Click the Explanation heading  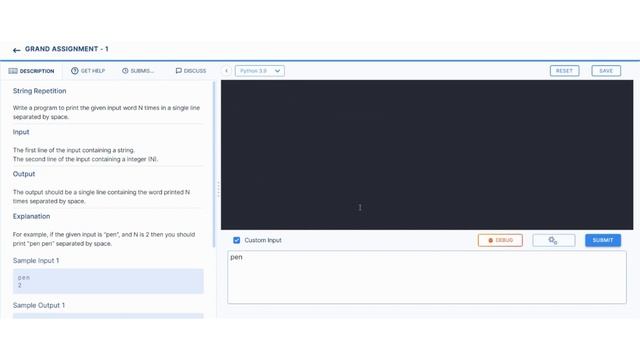[x=31, y=216]
